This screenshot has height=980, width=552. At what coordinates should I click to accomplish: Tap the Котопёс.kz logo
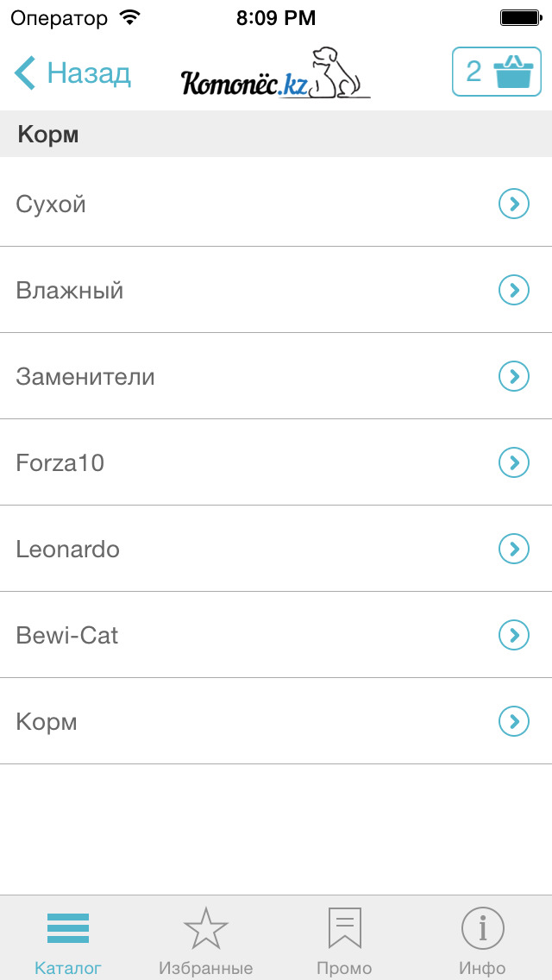pos(275,73)
